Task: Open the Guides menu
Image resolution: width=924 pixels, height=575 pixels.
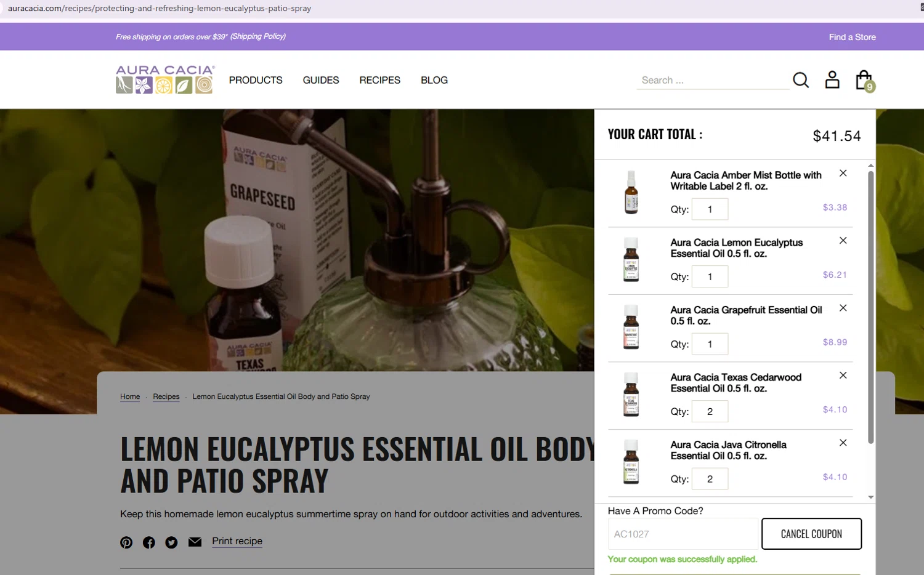Action: tap(321, 80)
